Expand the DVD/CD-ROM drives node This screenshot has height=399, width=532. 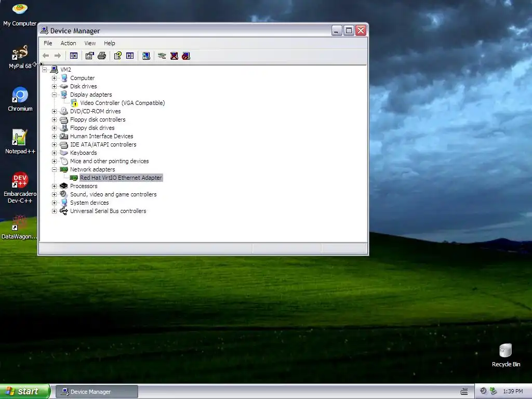click(54, 111)
